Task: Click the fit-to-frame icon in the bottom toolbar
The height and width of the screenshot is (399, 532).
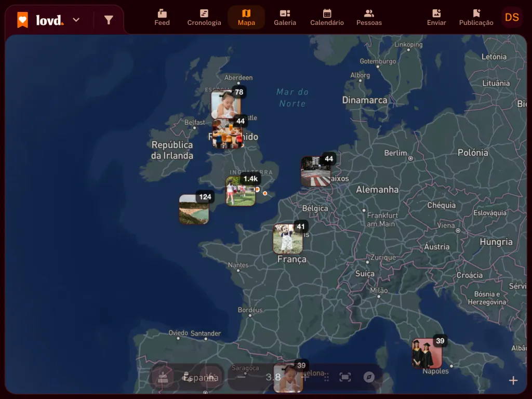Action: pos(345,377)
